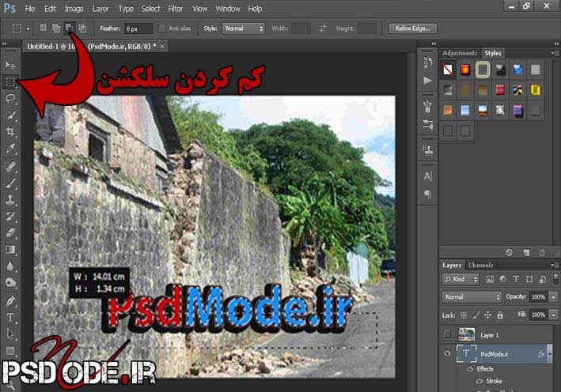Apply the yellow framed style swatch

[535, 90]
